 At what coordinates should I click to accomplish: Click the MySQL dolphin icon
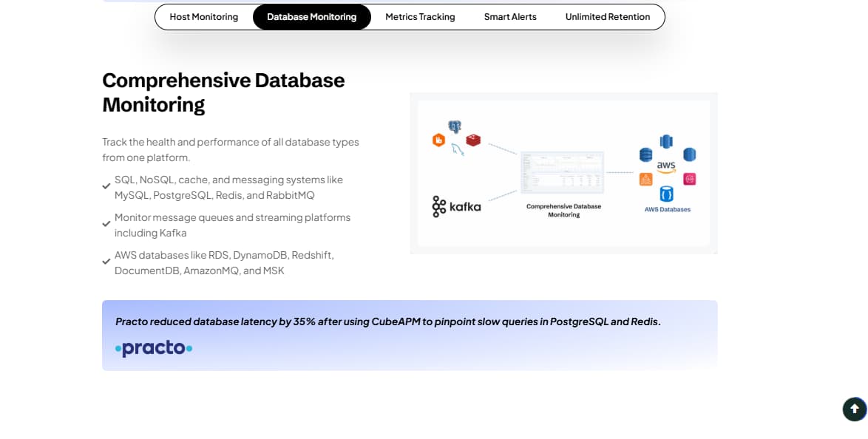pos(458,151)
